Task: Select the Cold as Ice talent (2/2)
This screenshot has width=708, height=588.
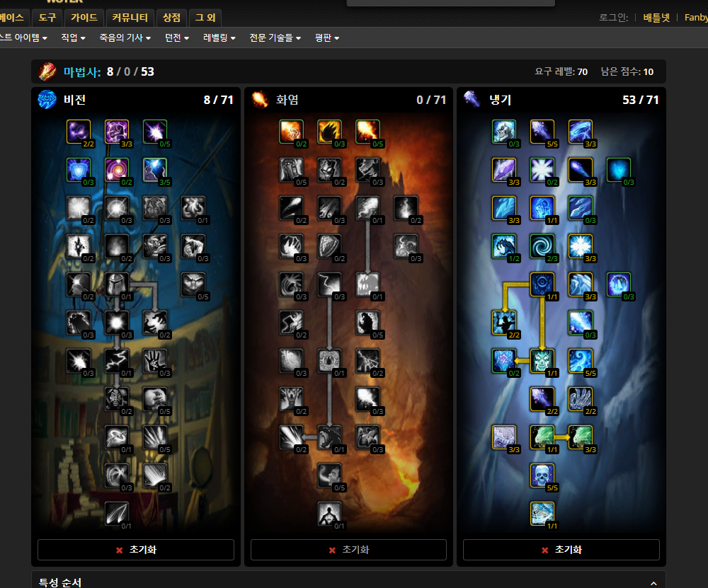Action: [x=504, y=323]
